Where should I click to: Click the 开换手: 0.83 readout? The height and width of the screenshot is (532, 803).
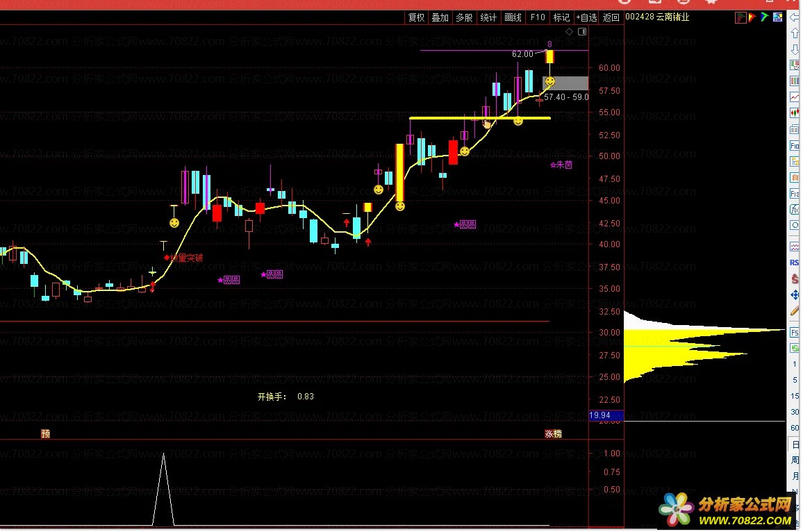[285, 397]
